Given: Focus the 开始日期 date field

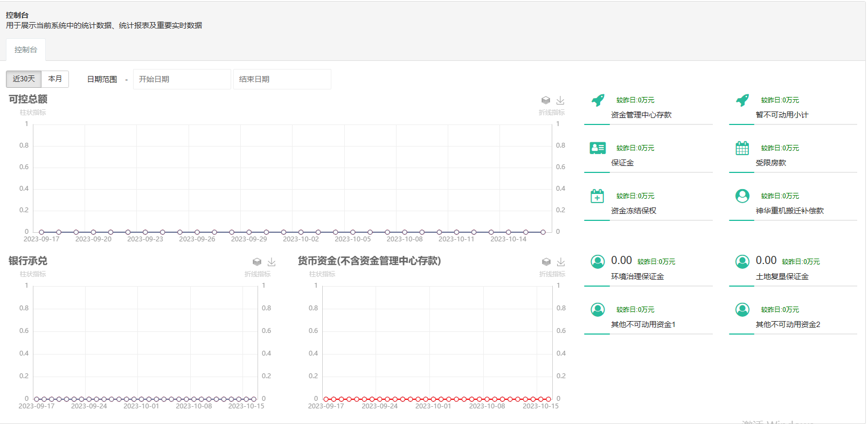Looking at the screenshot, I should tap(182, 79).
